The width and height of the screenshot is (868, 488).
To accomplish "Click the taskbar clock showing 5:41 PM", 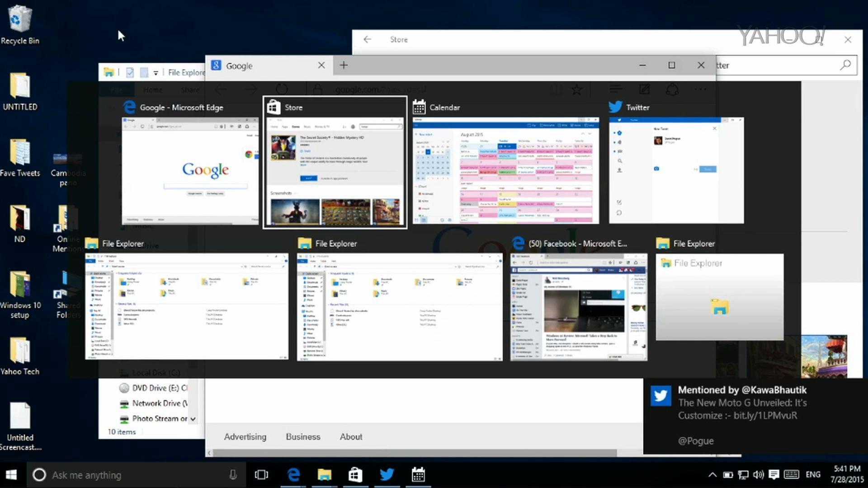I will [847, 474].
